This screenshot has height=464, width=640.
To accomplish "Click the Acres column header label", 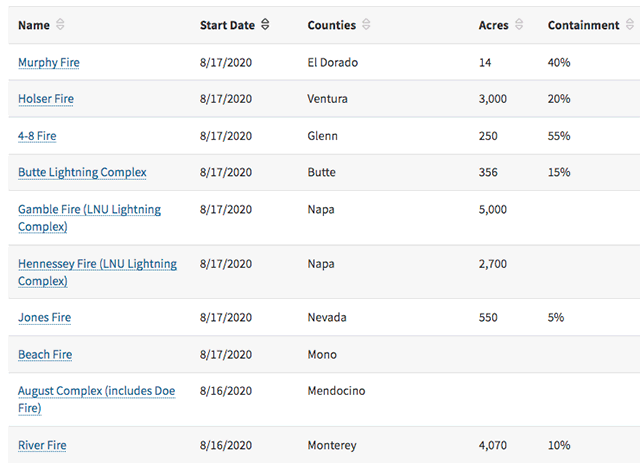I will coord(494,25).
